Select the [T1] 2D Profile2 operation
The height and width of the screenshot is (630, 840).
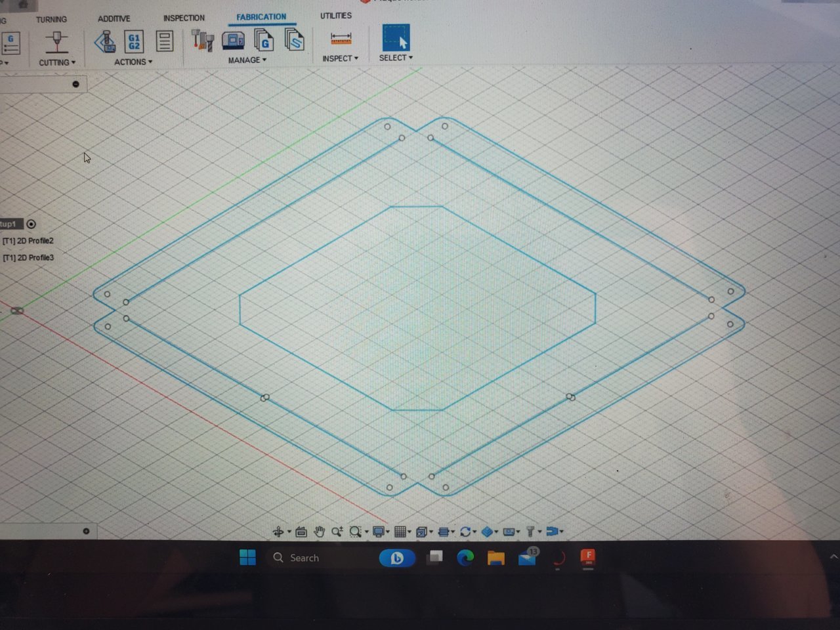(28, 241)
